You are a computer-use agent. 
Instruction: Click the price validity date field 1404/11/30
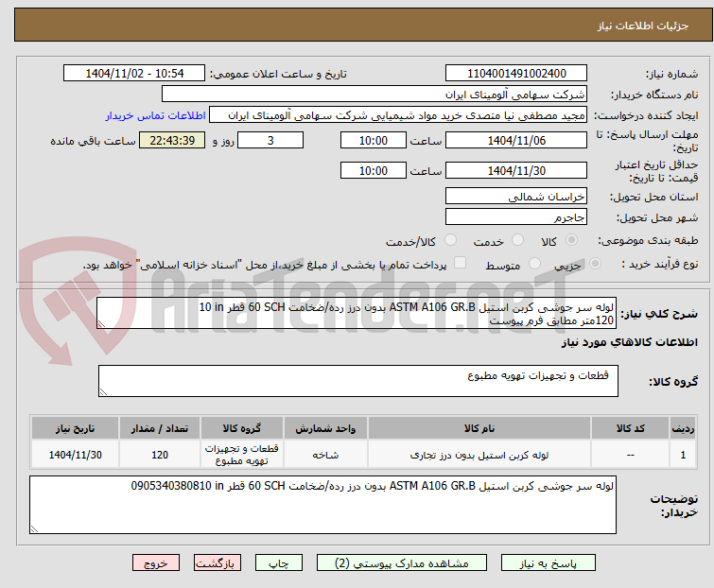click(516, 171)
